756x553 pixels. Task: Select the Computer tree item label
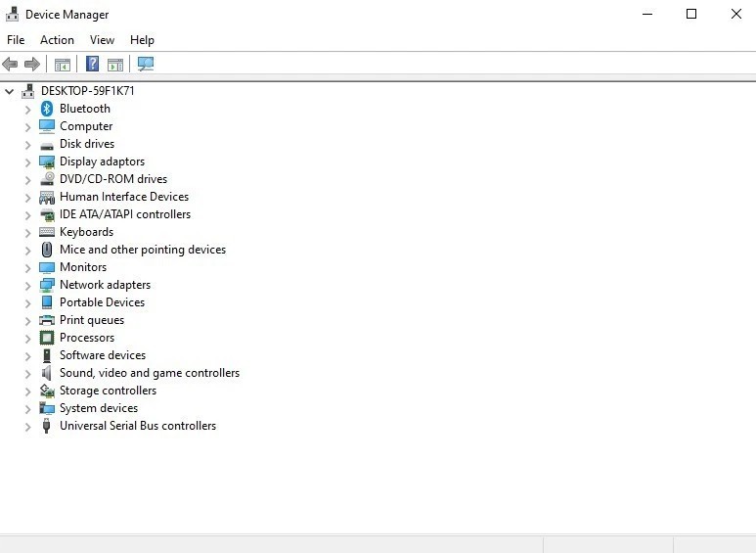point(86,126)
